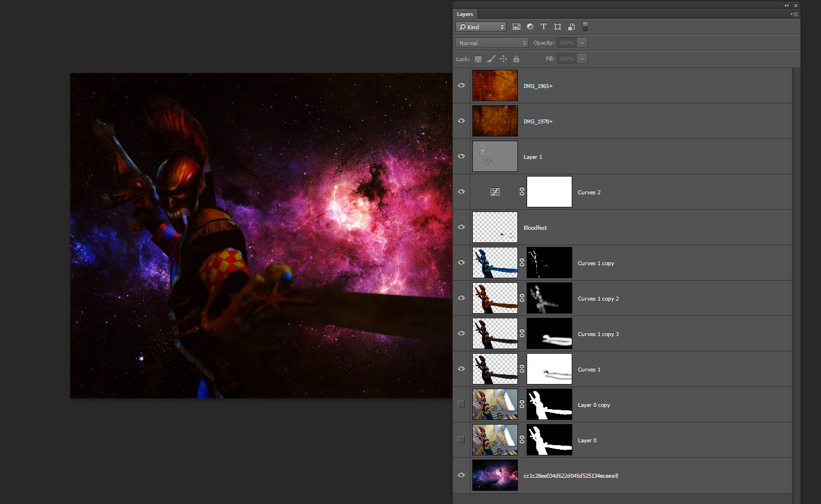Click mask link icon on Curves 1
Image resolution: width=821 pixels, height=504 pixels.
click(522, 369)
